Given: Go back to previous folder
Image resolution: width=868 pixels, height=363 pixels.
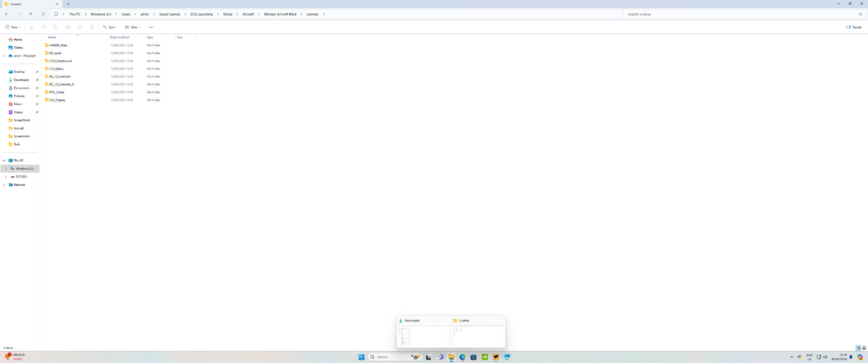Looking at the screenshot, I should 7,14.
